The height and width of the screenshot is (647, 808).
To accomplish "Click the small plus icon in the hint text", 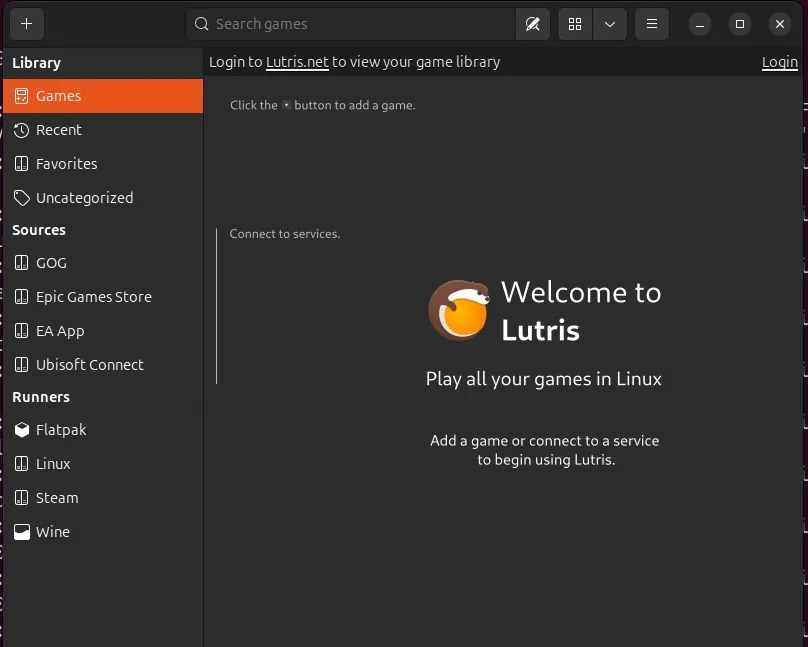I will click(x=286, y=105).
